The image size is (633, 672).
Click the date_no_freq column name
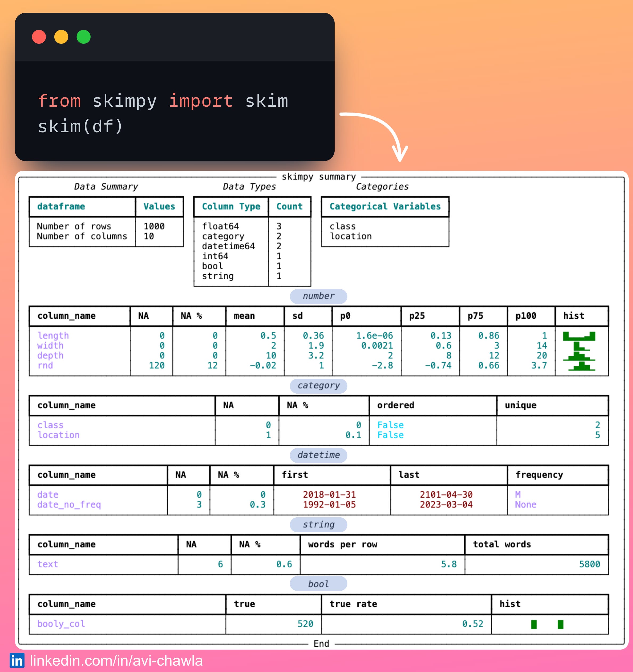click(x=69, y=504)
